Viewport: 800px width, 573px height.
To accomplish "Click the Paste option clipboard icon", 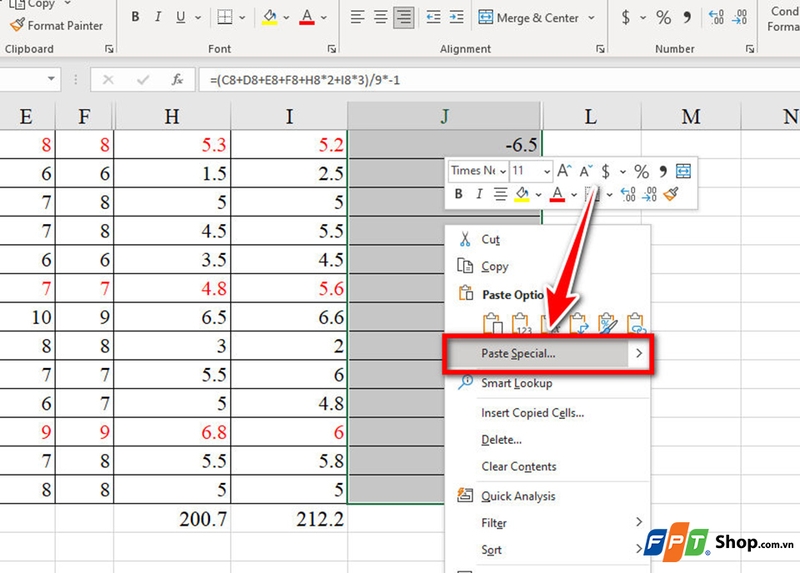I will tap(492, 322).
